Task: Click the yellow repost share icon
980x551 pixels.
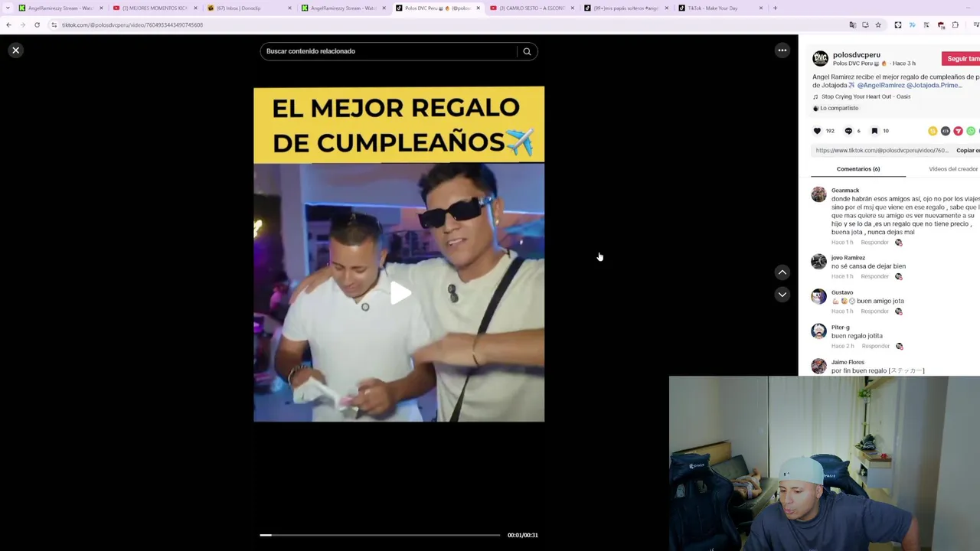Action: [933, 131]
